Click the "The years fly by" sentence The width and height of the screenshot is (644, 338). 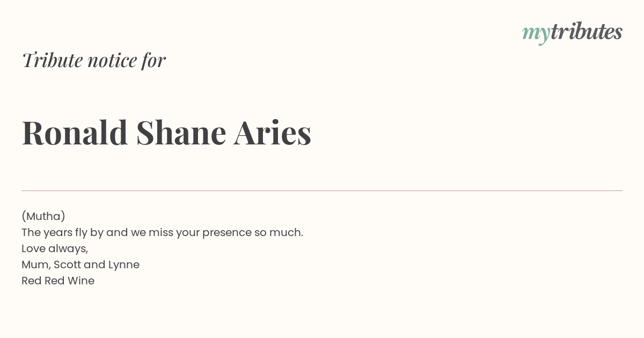[x=162, y=232]
